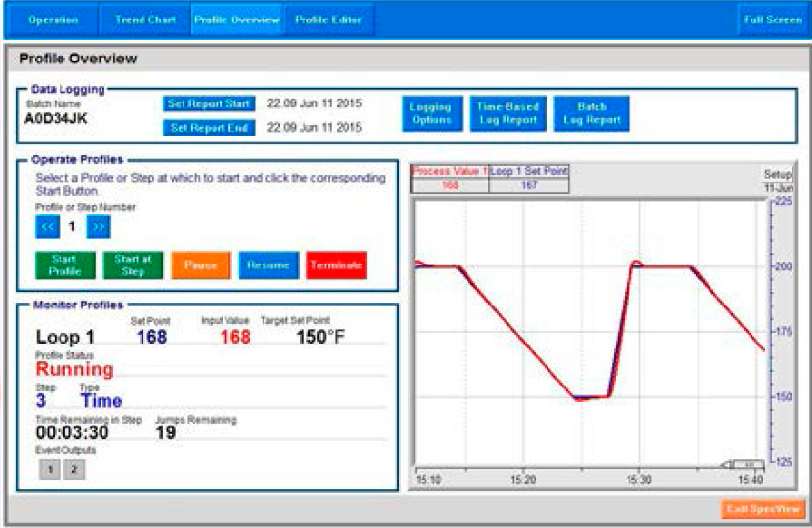The image size is (812, 528).
Task: Toggle Event Output 2 indicator
Action: coord(74,469)
